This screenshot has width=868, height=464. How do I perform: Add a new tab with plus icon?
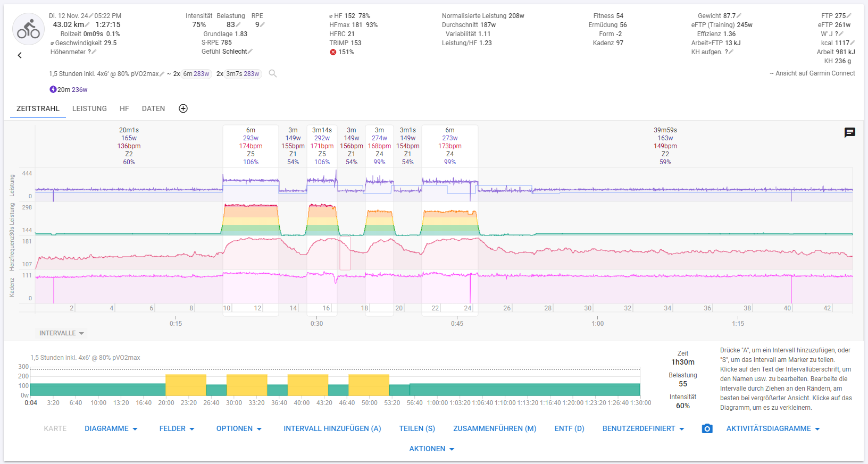click(183, 108)
